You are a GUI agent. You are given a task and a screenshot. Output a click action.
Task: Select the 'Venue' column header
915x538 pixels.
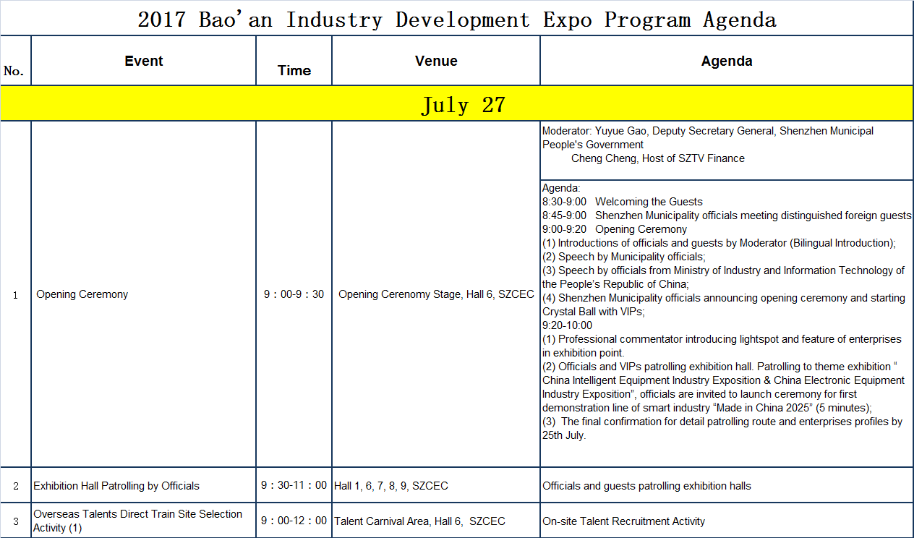(x=436, y=61)
